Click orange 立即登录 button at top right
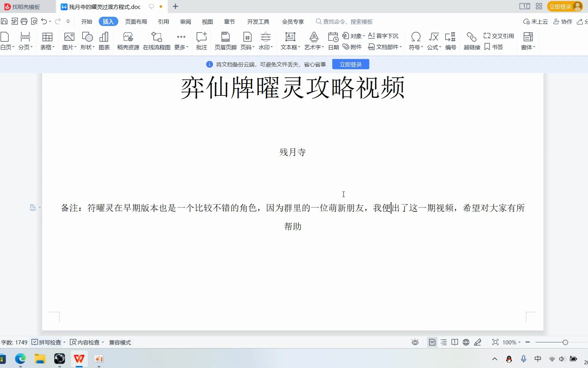This screenshot has height=368, width=588. pyautogui.click(x=565, y=6)
